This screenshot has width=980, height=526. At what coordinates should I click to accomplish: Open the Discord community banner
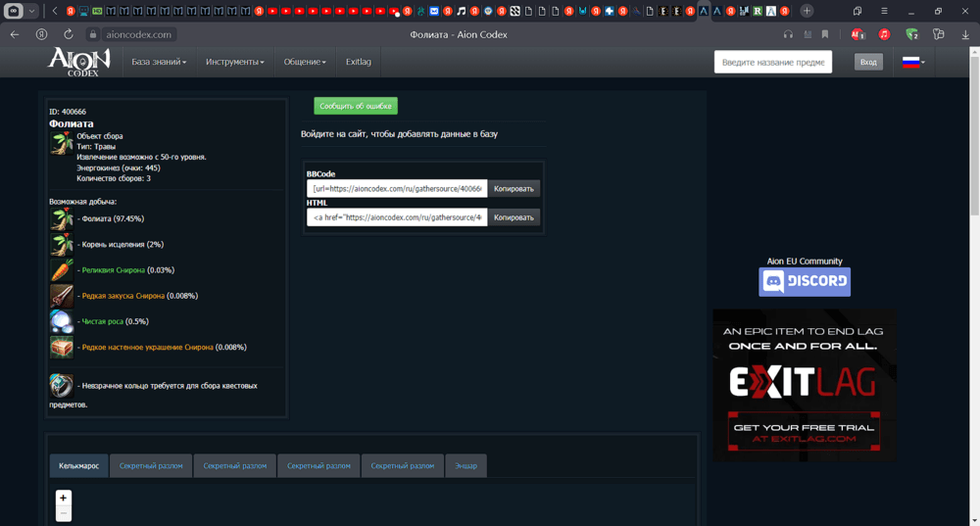point(805,282)
